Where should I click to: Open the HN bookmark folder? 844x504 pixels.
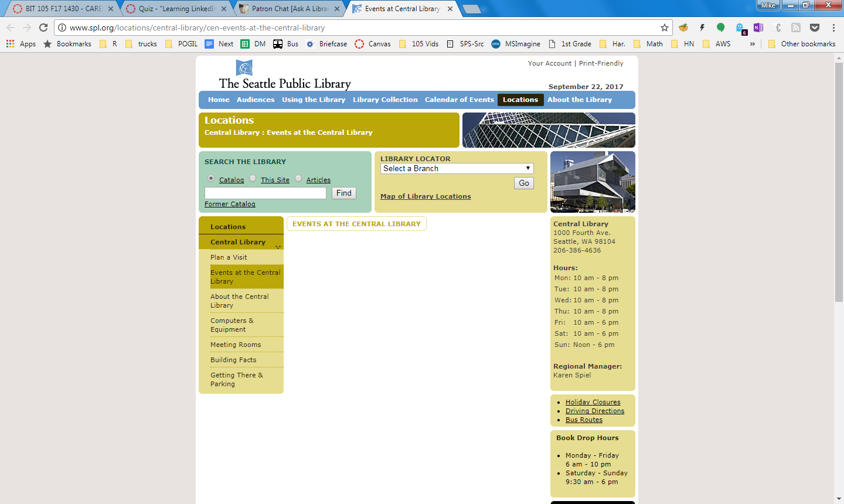click(x=683, y=44)
